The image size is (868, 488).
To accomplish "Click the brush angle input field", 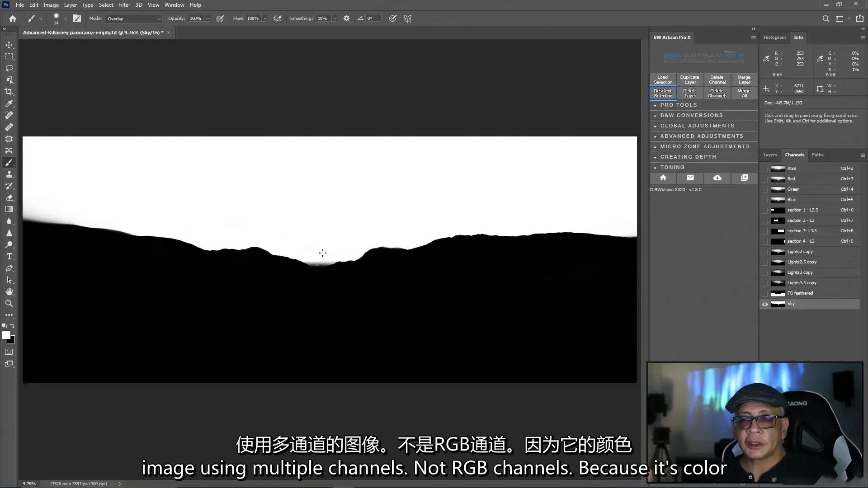I will coord(373,19).
